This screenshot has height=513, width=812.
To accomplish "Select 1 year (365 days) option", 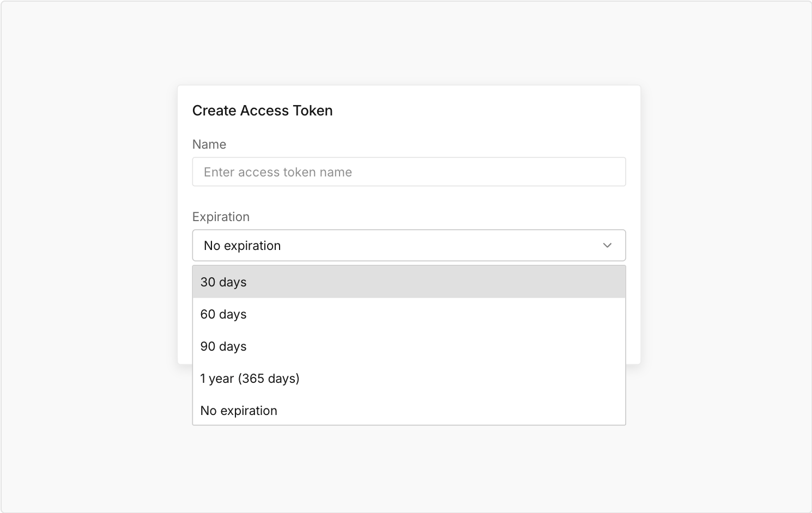I will (409, 378).
